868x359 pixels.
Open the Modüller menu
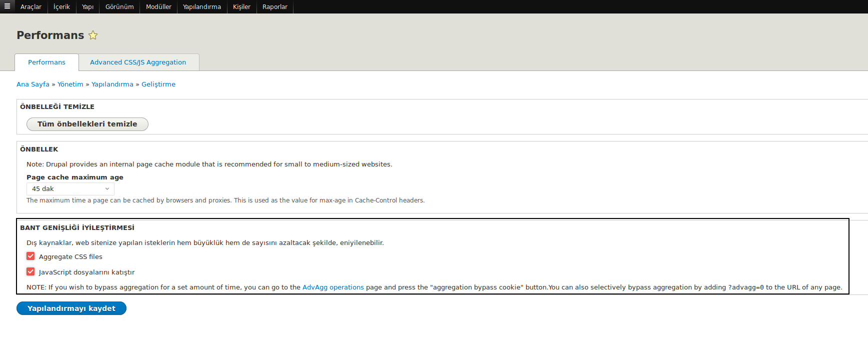pos(158,6)
